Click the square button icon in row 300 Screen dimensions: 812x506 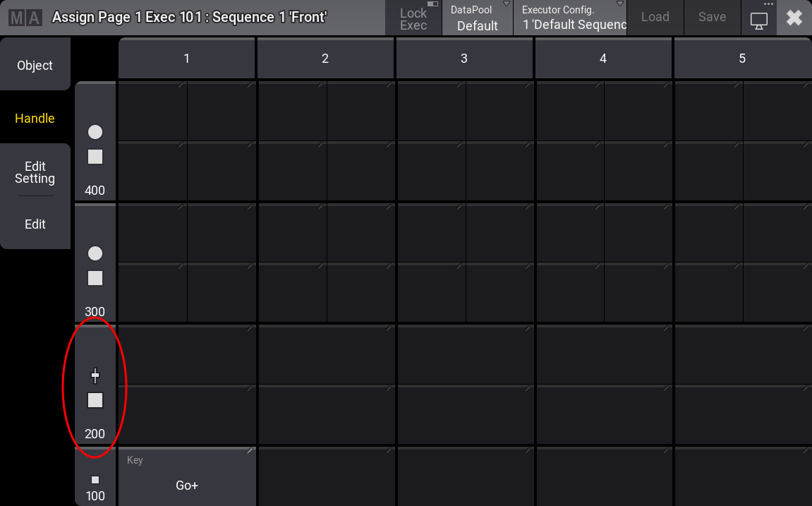(95, 278)
